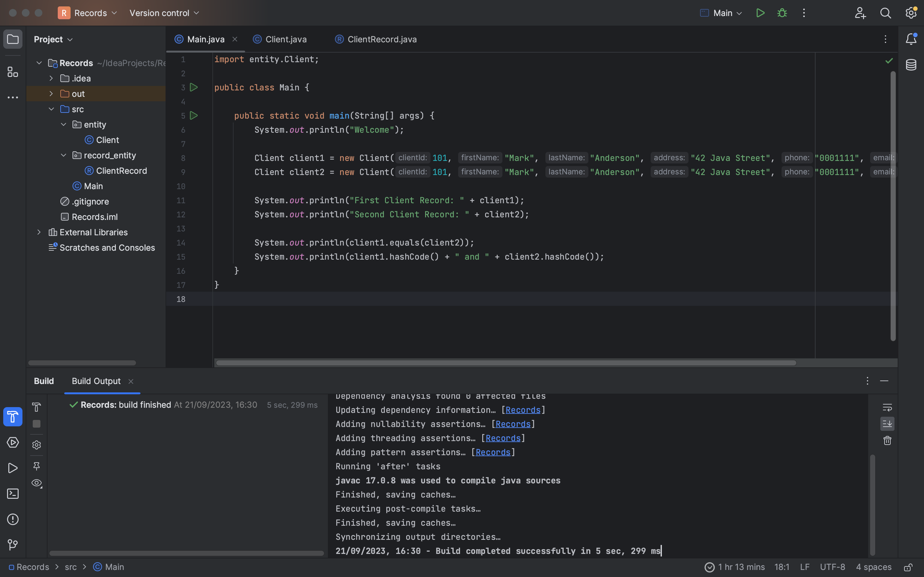
Task: Start debugging with the bug icon
Action: (782, 13)
